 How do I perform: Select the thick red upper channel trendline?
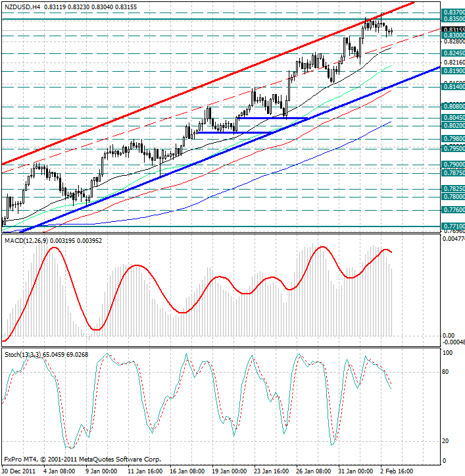click(x=208, y=83)
